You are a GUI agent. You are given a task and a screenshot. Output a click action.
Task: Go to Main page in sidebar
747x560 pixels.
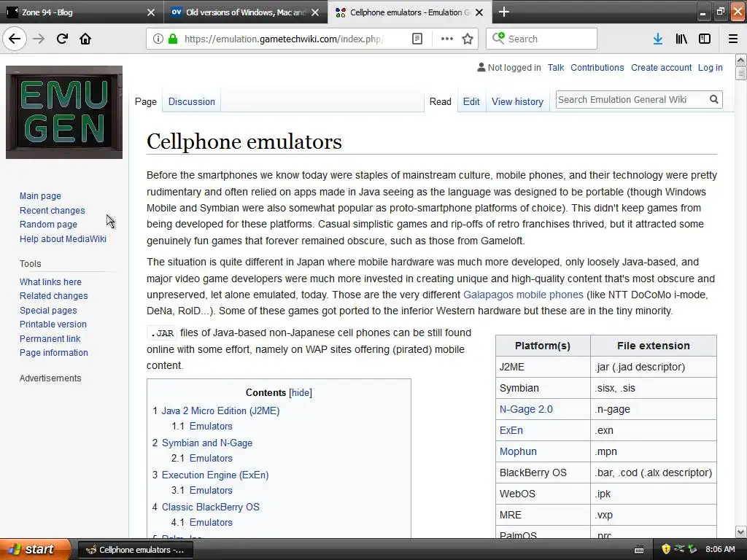(x=40, y=195)
